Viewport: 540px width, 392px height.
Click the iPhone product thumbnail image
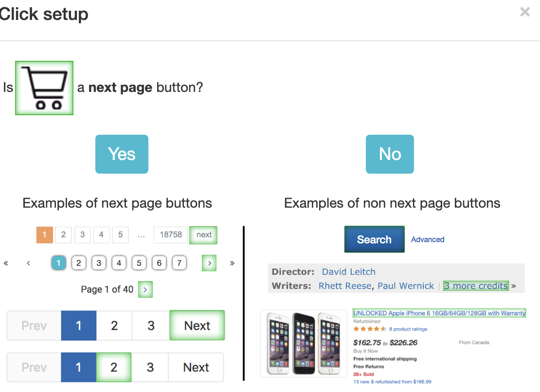pyautogui.click(x=304, y=343)
